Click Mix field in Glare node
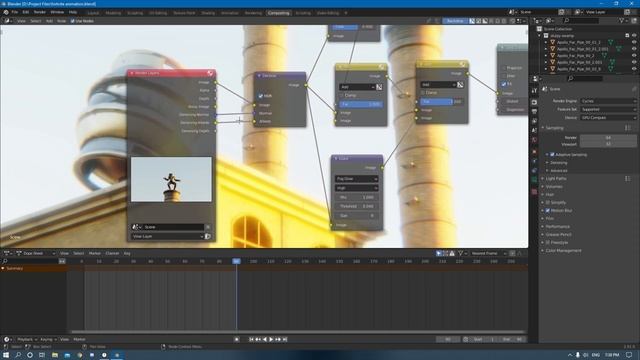 pos(356,197)
